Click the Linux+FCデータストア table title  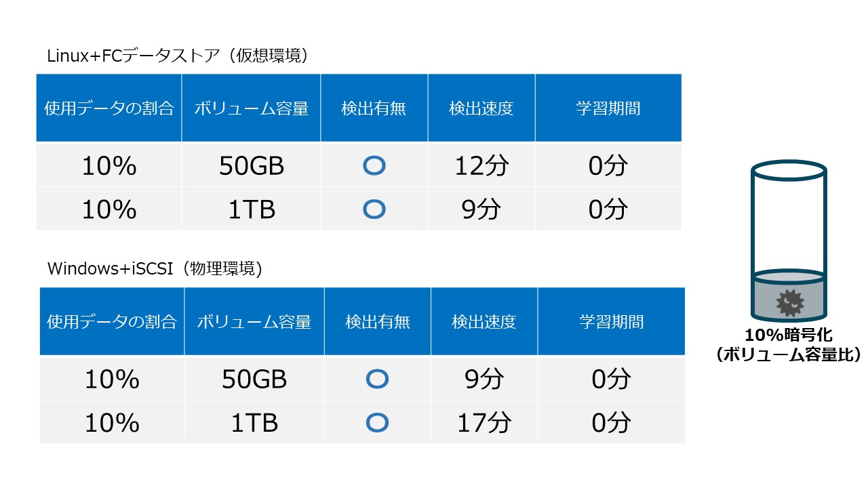coord(178,56)
